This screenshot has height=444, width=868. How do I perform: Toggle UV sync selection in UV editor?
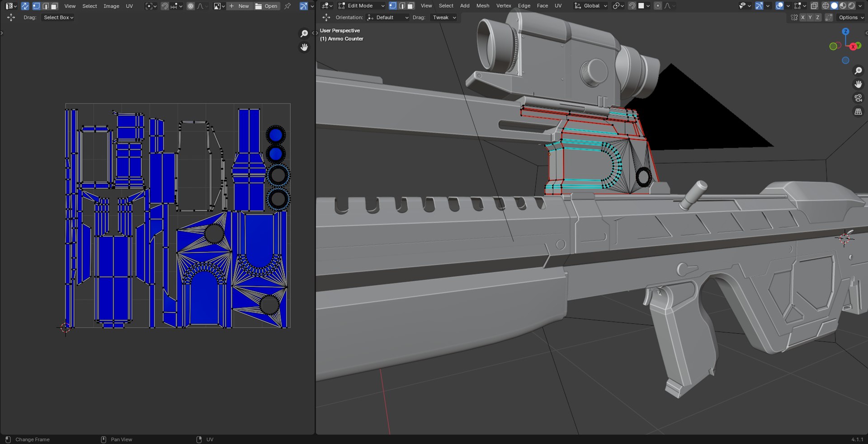point(25,6)
